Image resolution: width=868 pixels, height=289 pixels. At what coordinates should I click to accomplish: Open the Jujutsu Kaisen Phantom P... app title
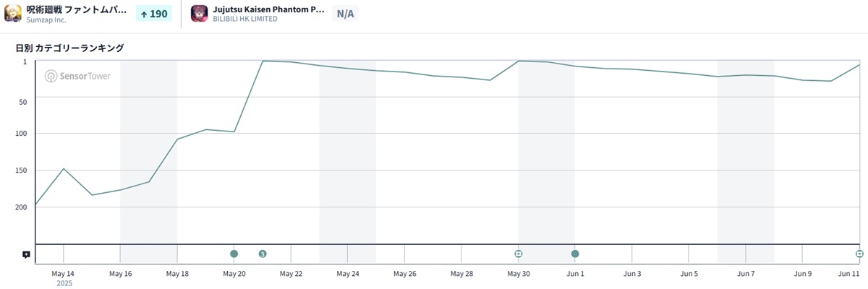[x=268, y=9]
